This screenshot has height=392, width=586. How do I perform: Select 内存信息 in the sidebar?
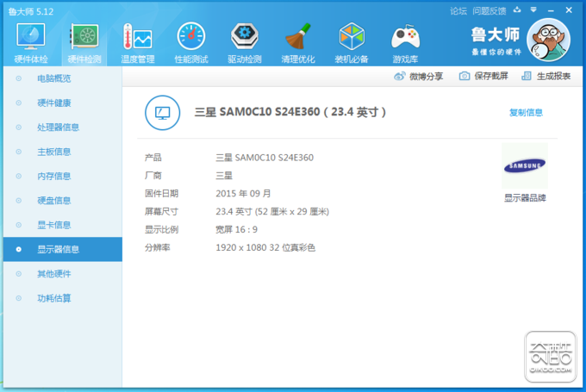pyautogui.click(x=63, y=176)
